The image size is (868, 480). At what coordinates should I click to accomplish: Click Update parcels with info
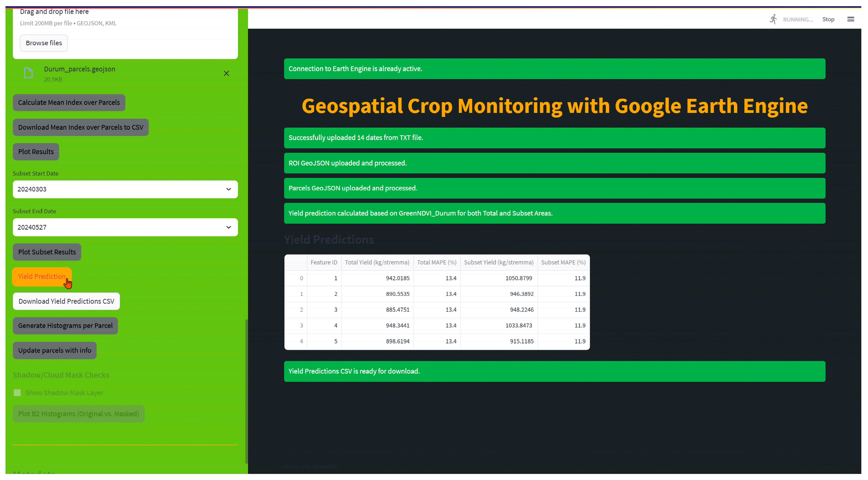coord(55,350)
